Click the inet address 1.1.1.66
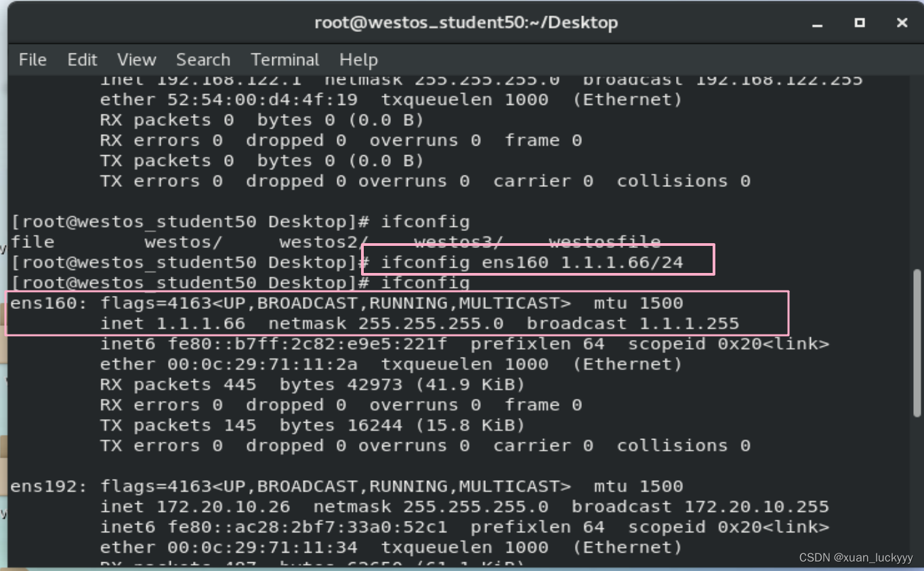924x571 pixels. tap(201, 324)
